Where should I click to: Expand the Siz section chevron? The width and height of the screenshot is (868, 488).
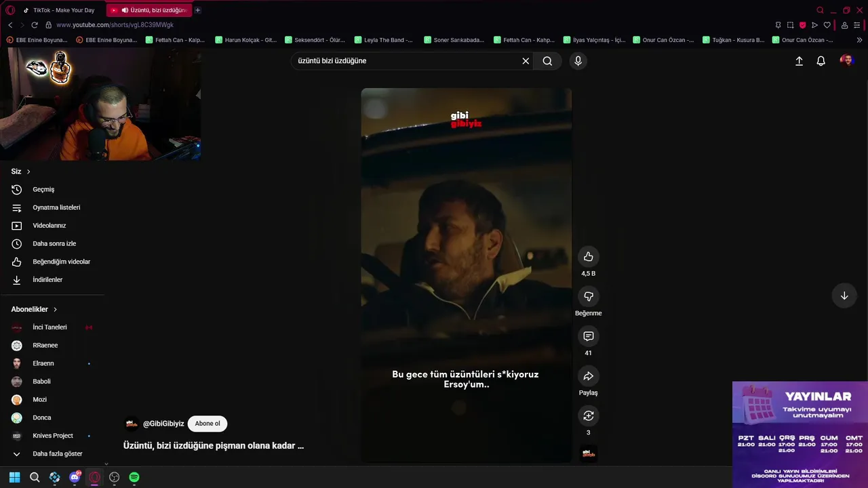(28, 172)
